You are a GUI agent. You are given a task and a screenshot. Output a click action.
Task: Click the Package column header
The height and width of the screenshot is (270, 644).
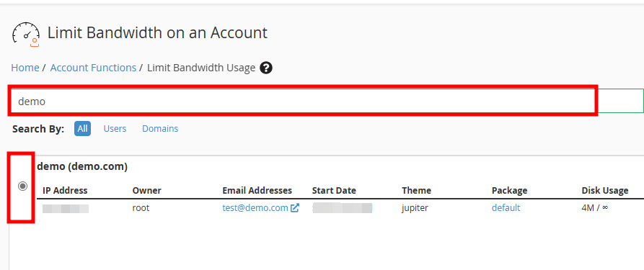509,190
